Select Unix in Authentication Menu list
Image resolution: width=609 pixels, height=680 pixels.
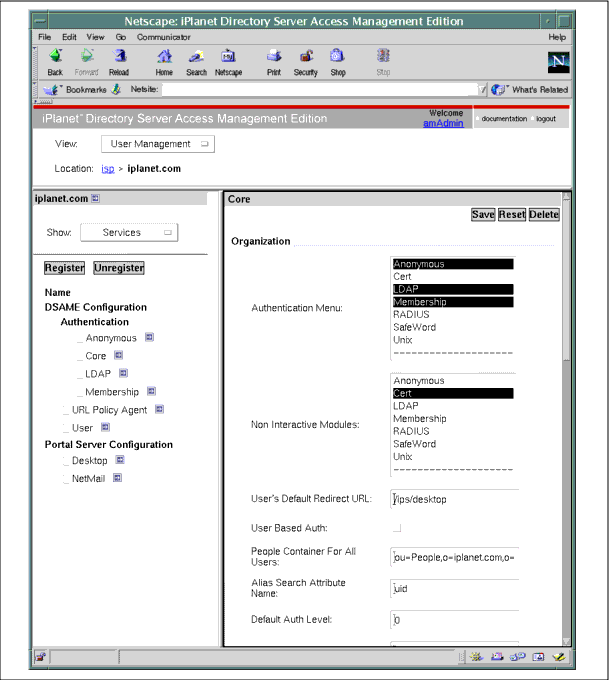coord(453,340)
